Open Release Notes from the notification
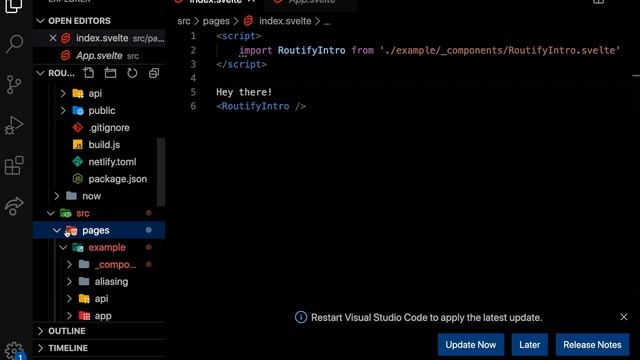This screenshot has height=360, width=640. pyautogui.click(x=592, y=344)
